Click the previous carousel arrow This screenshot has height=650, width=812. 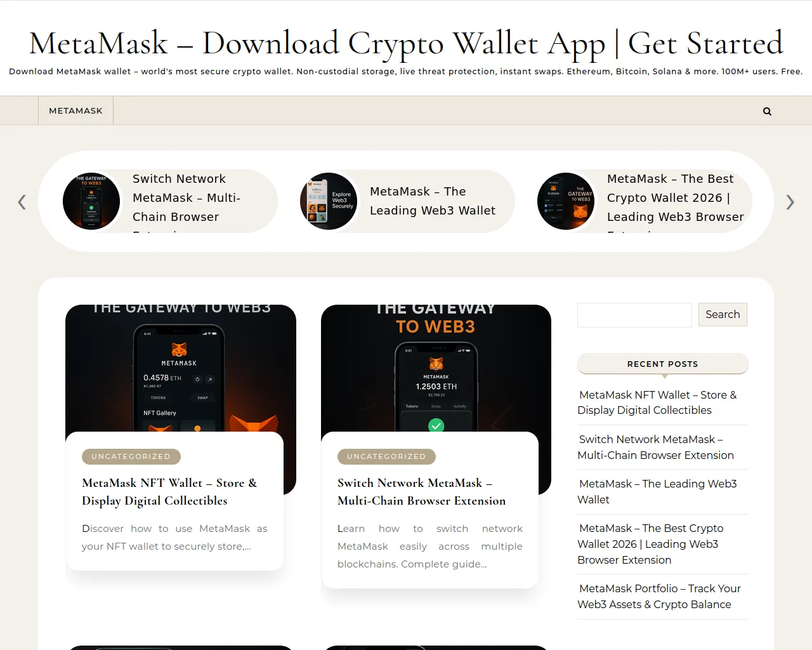click(22, 202)
